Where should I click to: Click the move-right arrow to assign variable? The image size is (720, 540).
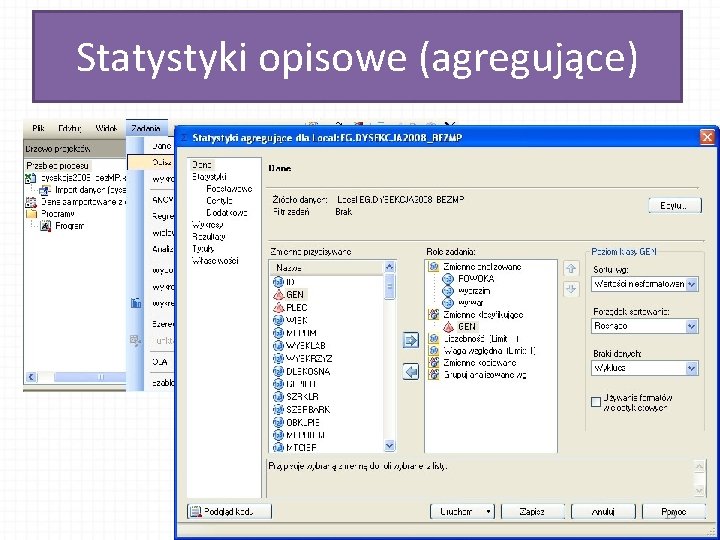[411, 340]
